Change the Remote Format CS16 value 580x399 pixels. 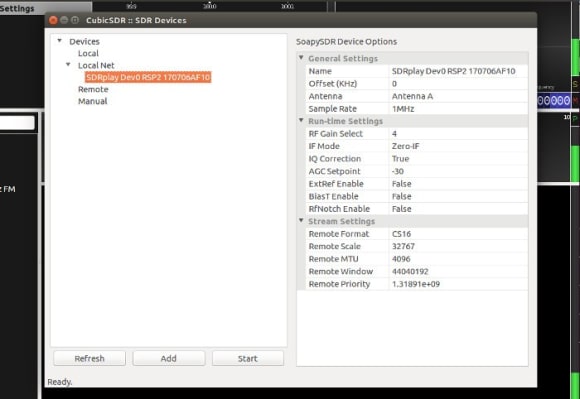click(x=458, y=234)
